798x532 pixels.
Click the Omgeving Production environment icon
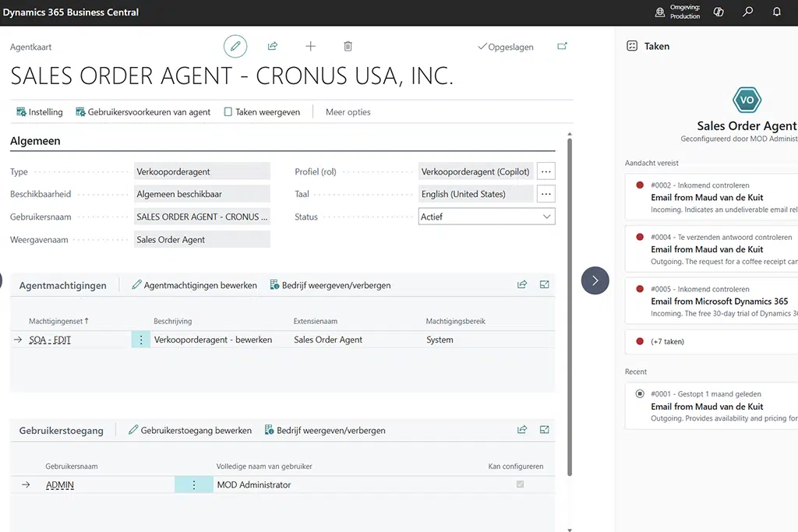[x=660, y=12]
